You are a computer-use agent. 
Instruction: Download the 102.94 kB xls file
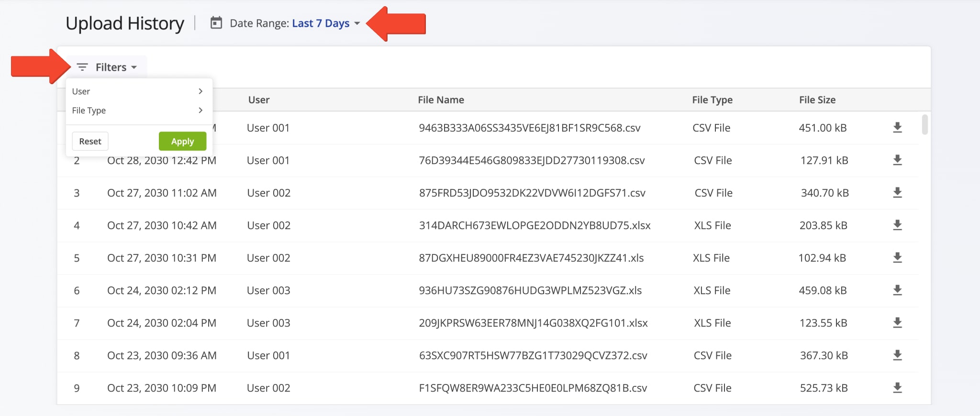point(897,258)
